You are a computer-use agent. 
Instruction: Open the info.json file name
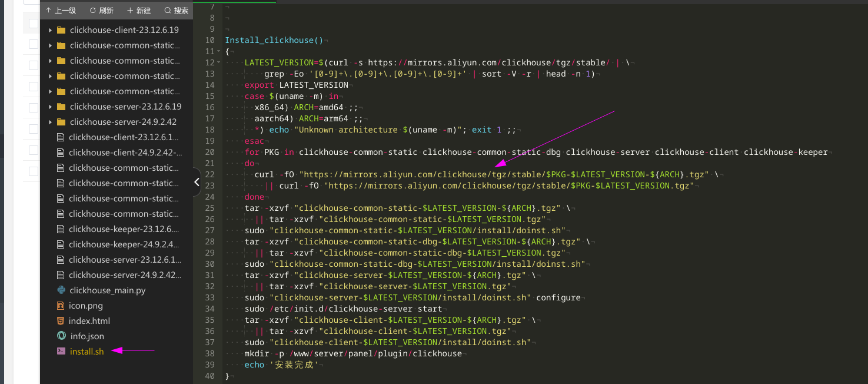click(87, 336)
